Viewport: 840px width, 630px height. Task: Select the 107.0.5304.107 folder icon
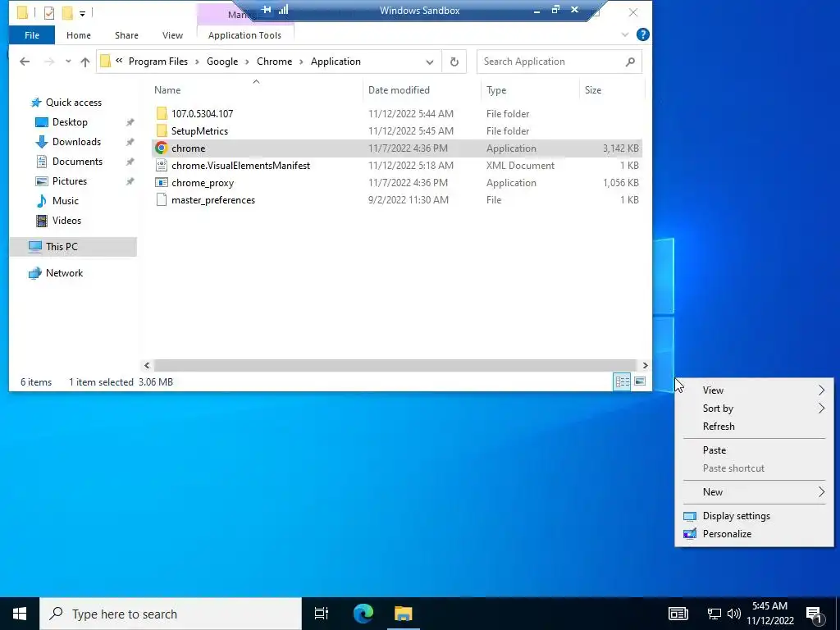tap(162, 113)
